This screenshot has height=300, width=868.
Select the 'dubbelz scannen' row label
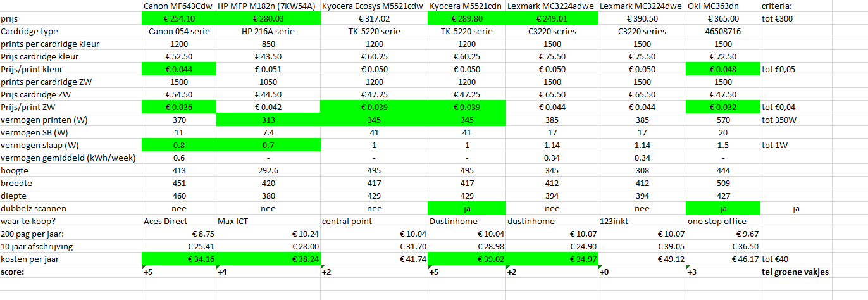coord(71,209)
